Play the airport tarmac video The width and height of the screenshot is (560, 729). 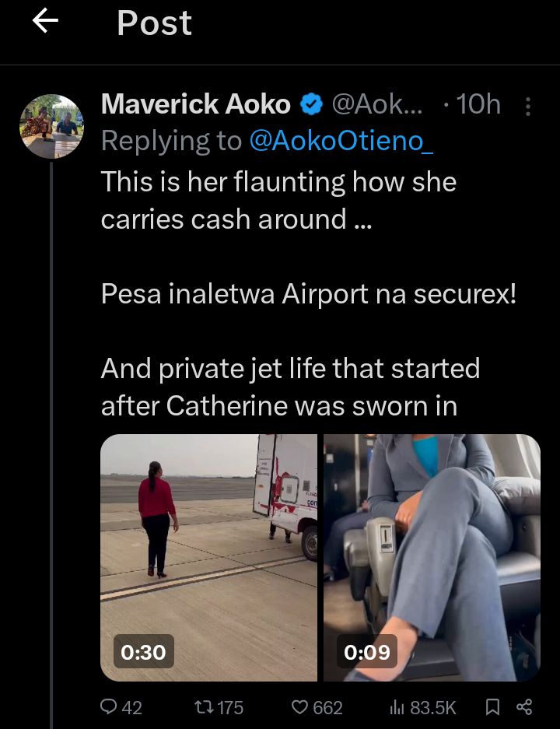pyautogui.click(x=208, y=545)
